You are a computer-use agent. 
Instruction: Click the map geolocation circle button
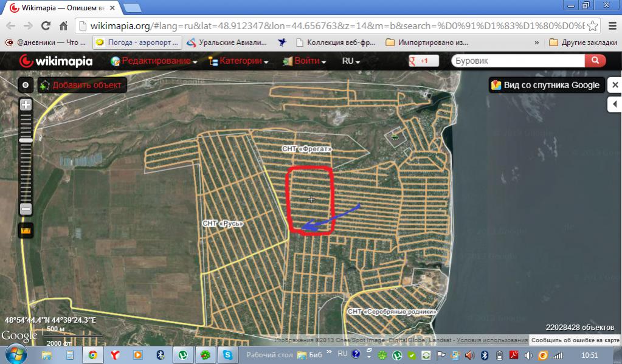coord(26,85)
